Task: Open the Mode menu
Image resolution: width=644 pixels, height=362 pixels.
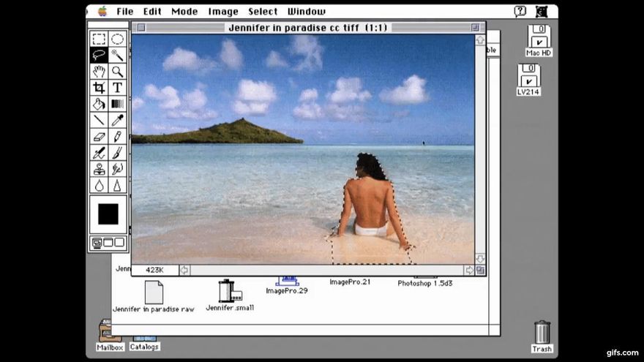Action: pos(184,12)
